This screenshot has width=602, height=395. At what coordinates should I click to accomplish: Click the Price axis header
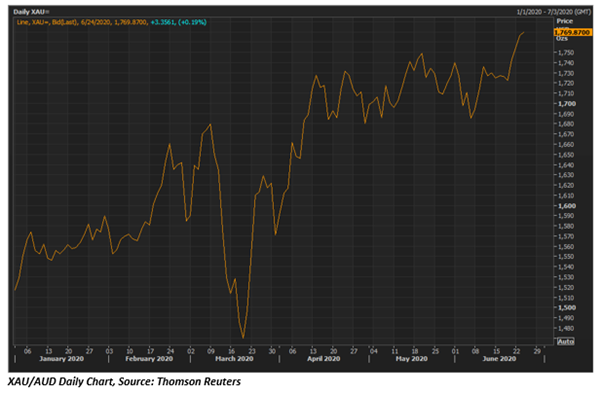click(x=564, y=21)
